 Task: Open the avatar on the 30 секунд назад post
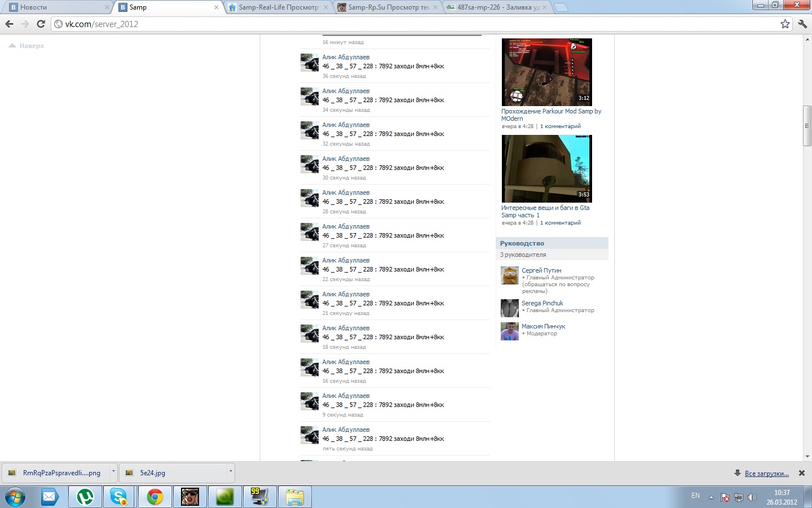click(310, 164)
